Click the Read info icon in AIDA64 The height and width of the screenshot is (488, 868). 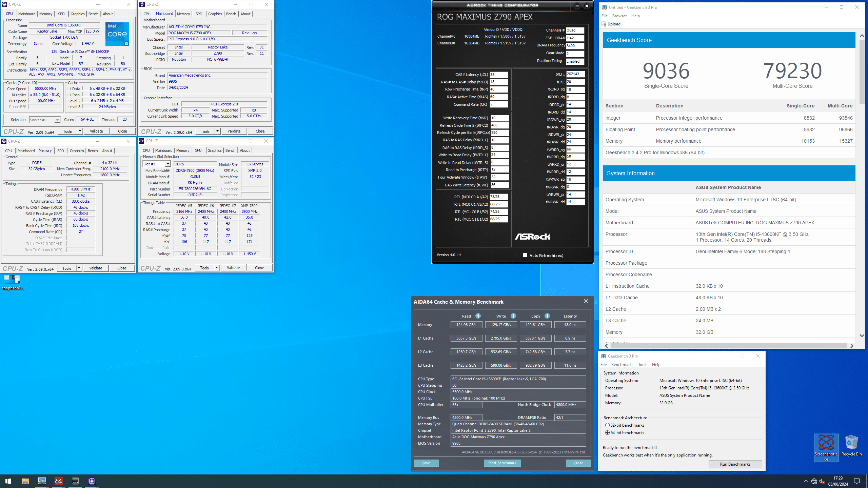coord(478,316)
